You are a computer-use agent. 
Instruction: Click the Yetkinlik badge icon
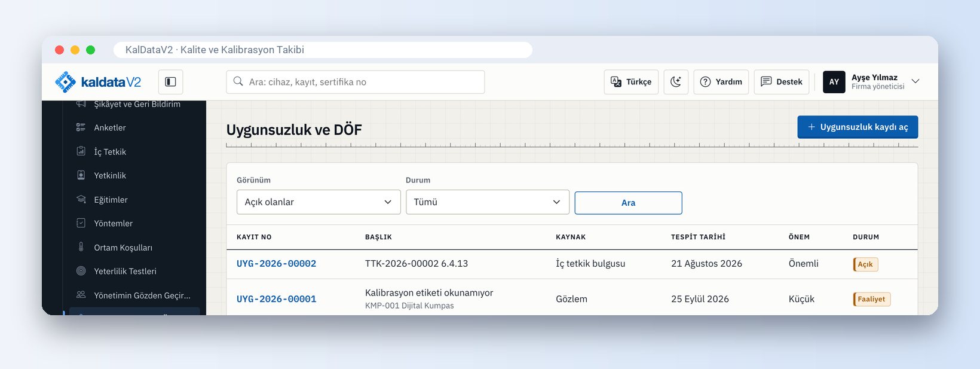point(81,175)
